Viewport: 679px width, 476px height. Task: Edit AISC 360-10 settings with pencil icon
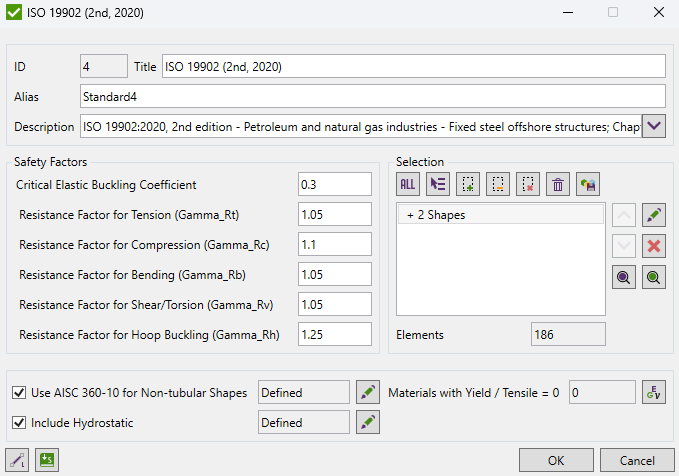coord(368,393)
